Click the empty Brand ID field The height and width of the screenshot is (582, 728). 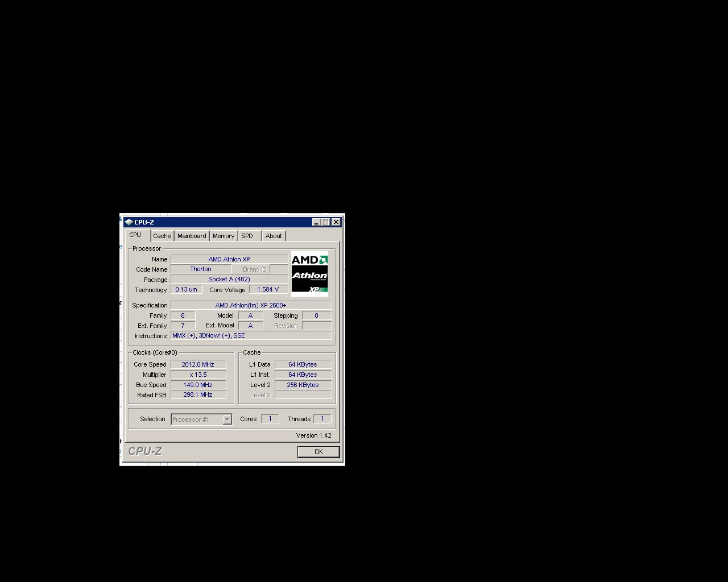tap(279, 269)
